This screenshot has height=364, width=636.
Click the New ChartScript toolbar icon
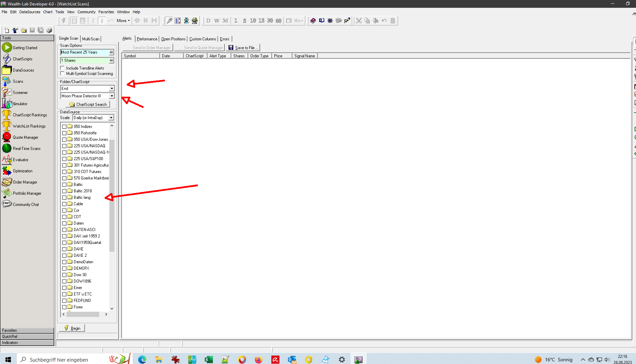[6, 30]
